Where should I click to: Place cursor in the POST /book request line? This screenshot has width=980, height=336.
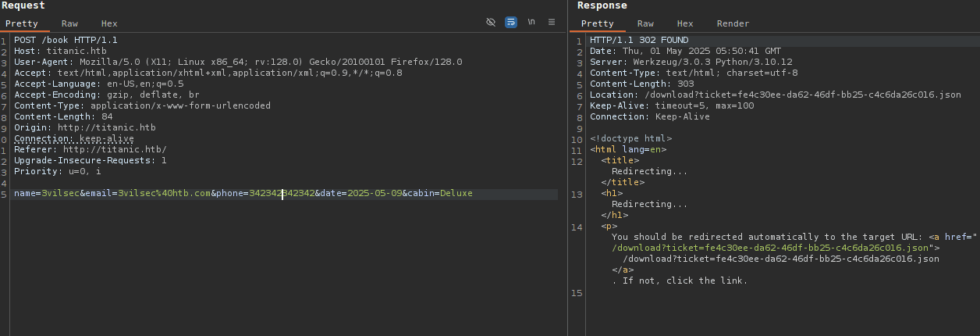click(x=66, y=40)
